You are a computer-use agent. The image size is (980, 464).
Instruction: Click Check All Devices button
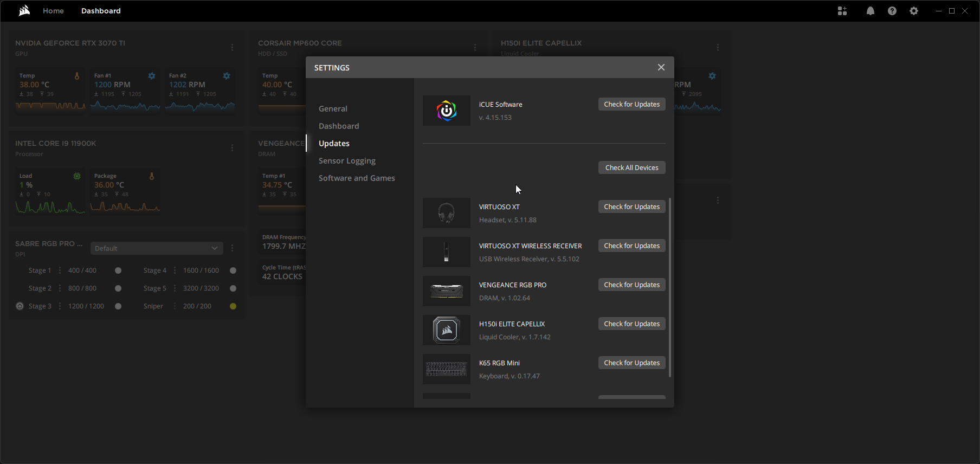point(631,168)
